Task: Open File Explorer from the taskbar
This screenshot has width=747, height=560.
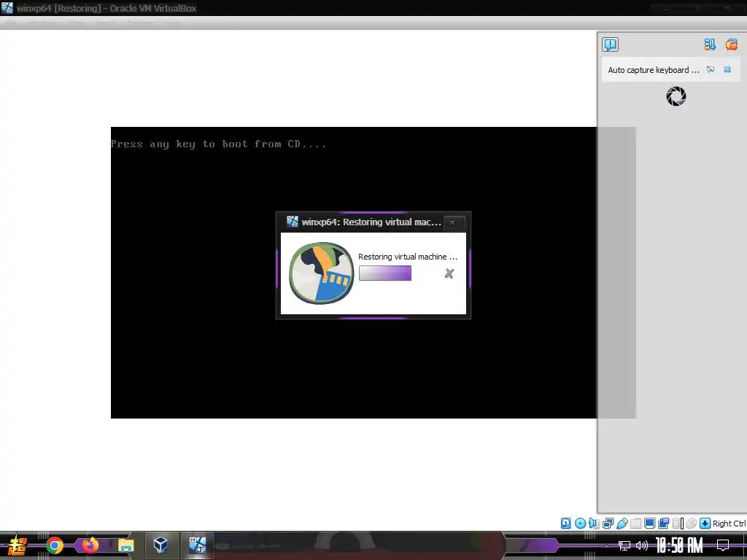Action: click(x=125, y=545)
